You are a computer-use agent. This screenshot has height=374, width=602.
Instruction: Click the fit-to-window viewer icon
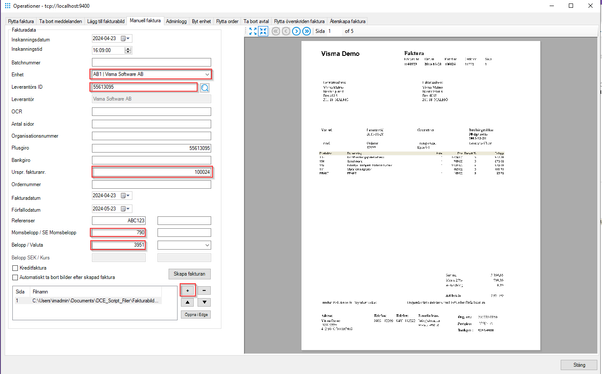coord(253,31)
